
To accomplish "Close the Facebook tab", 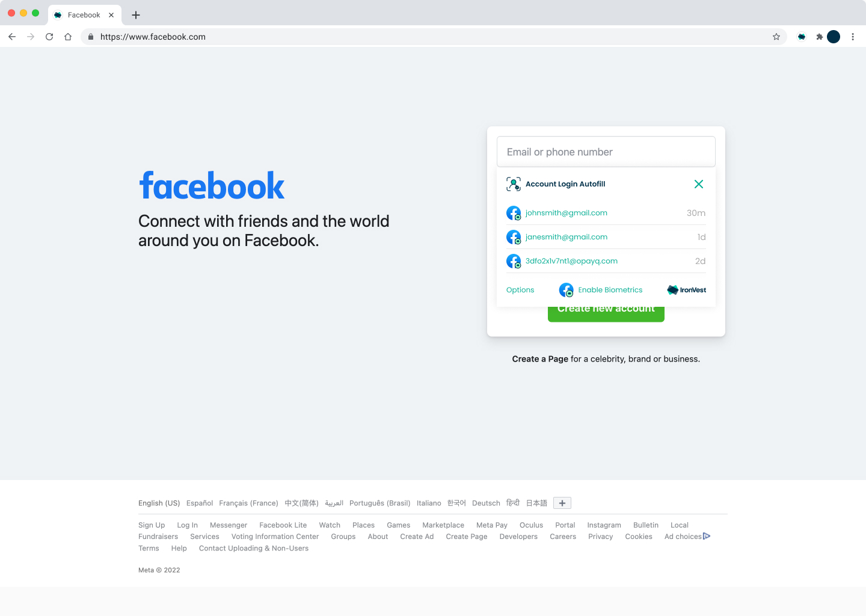I will (x=111, y=15).
